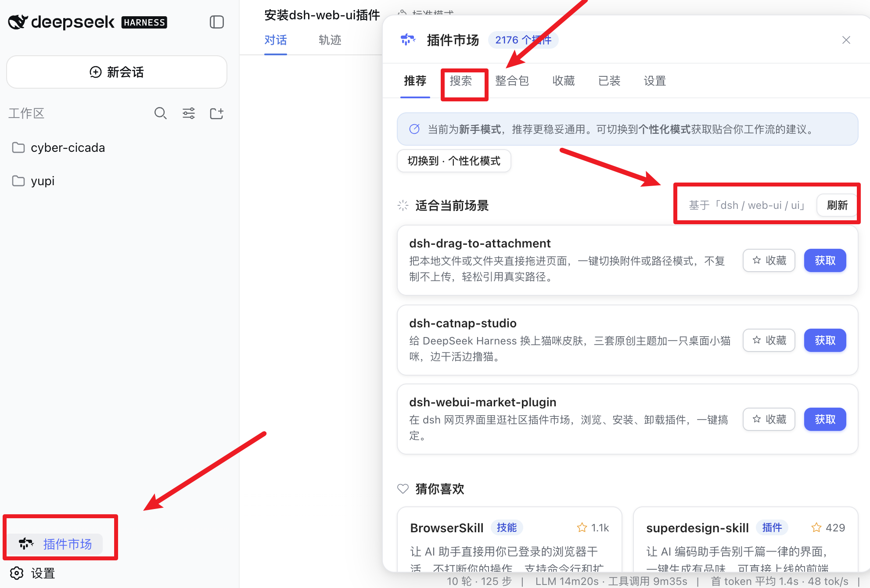Screen dimensions: 870x588
Task: Select the 已装 tab
Action: pyautogui.click(x=609, y=81)
